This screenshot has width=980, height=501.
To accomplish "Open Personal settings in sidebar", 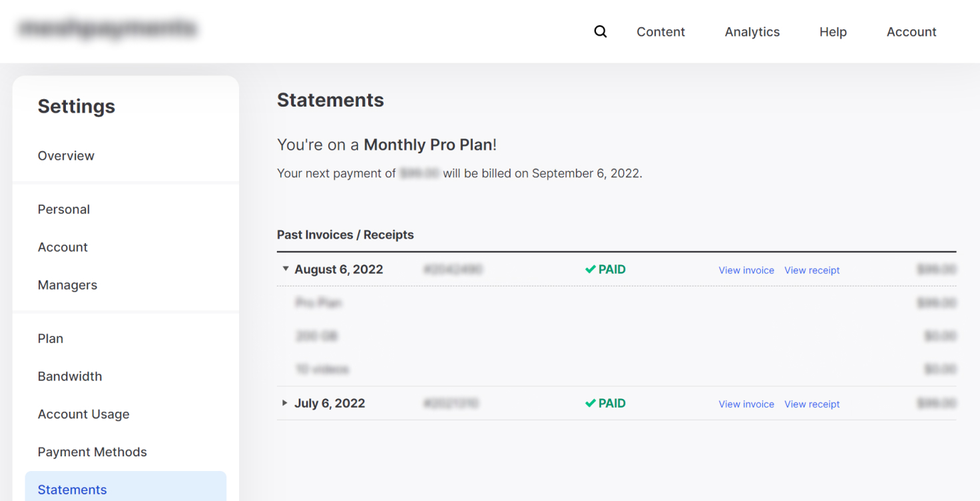I will pos(64,209).
